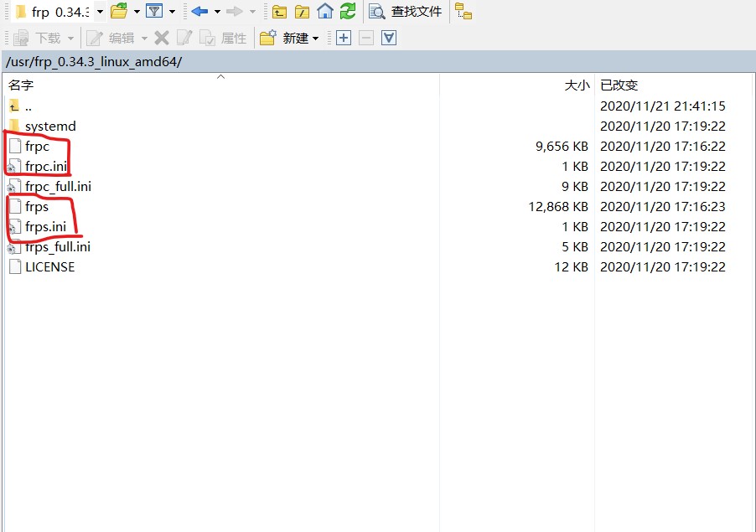Click the 查找文件 button
Screen dimensions: 756x532
[x=406, y=12]
